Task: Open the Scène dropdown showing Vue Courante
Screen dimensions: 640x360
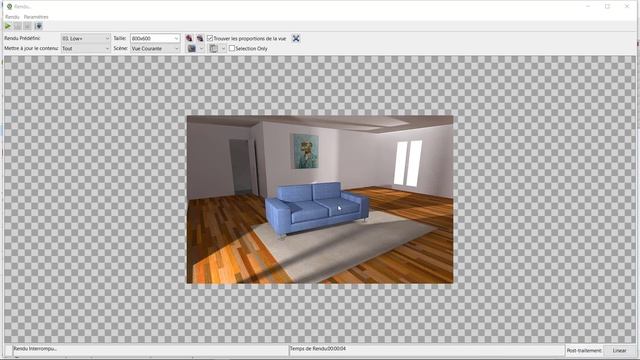Action: pos(155,49)
